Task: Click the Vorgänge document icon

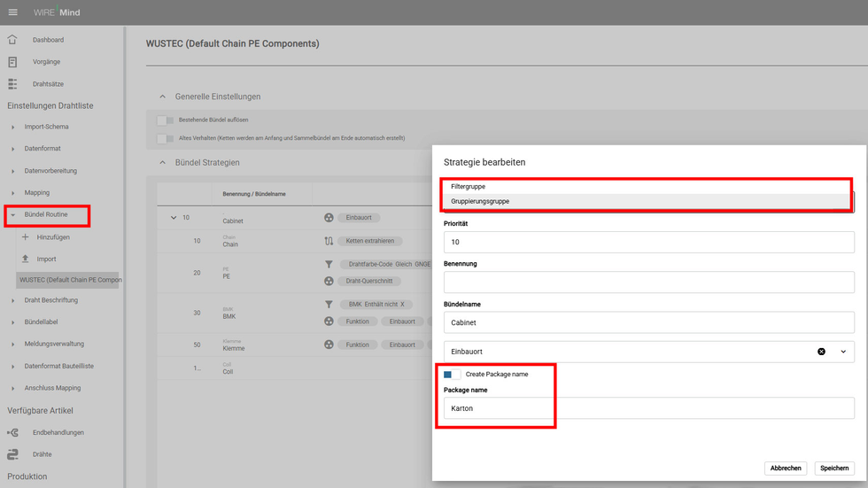Action: tap(12, 62)
